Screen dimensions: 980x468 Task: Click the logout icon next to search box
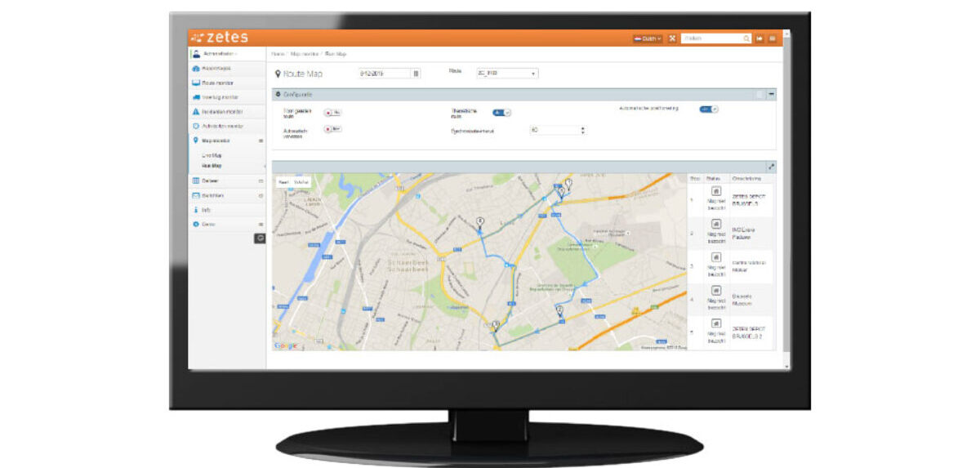tap(759, 38)
